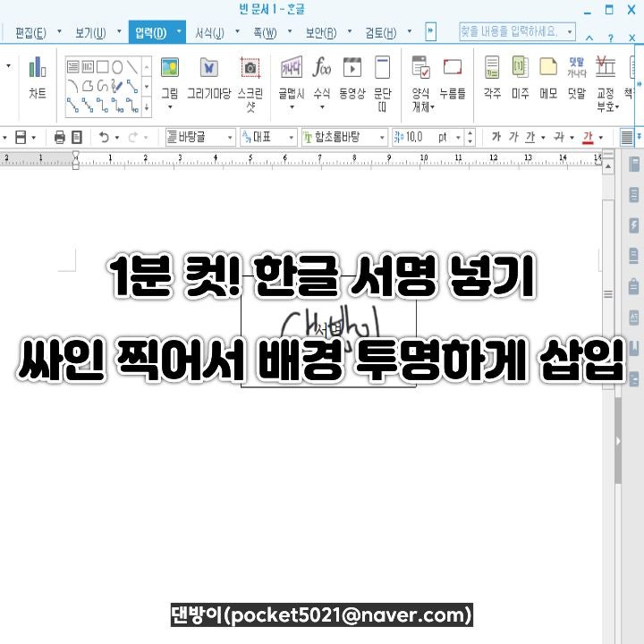644x644 pixels.
Task: Open the 편집(E) menu
Action: pyautogui.click(x=30, y=32)
